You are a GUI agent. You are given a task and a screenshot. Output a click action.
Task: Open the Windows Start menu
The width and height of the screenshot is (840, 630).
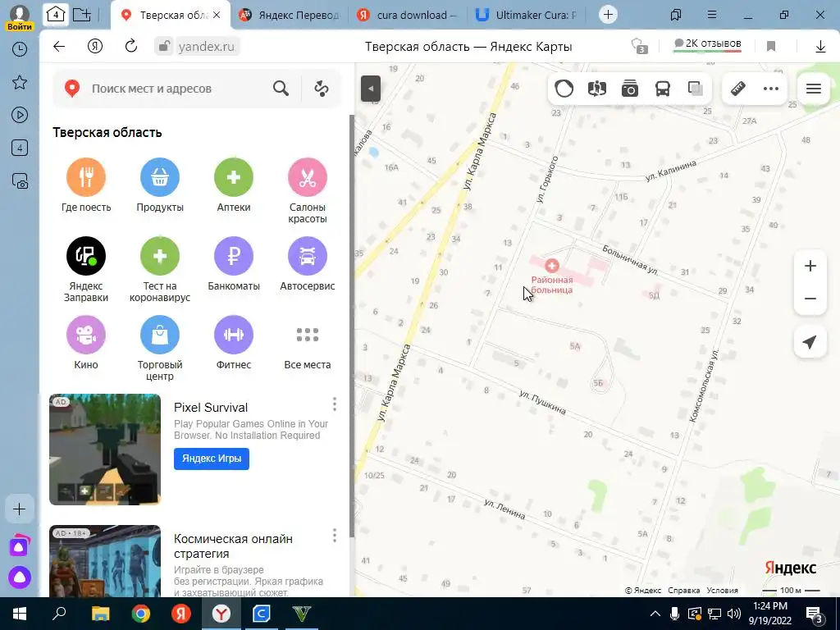(x=20, y=614)
